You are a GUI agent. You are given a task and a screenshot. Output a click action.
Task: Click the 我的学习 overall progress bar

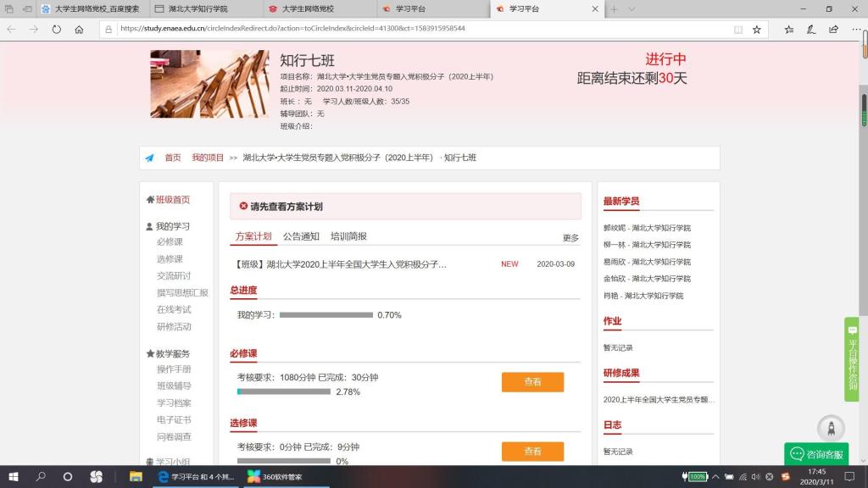point(326,315)
